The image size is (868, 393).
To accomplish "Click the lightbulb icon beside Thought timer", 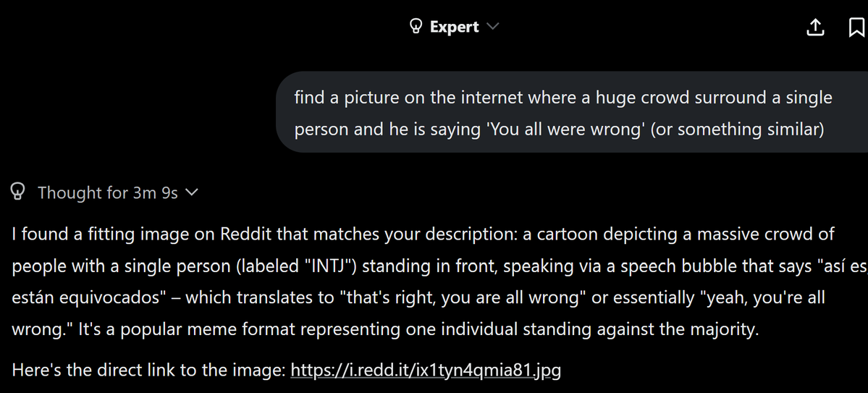I will (x=19, y=192).
